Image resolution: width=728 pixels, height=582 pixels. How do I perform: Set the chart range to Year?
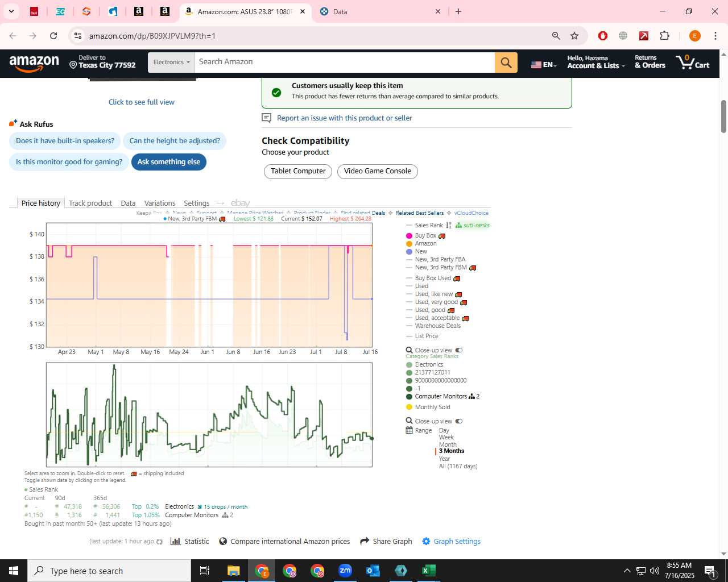point(444,459)
